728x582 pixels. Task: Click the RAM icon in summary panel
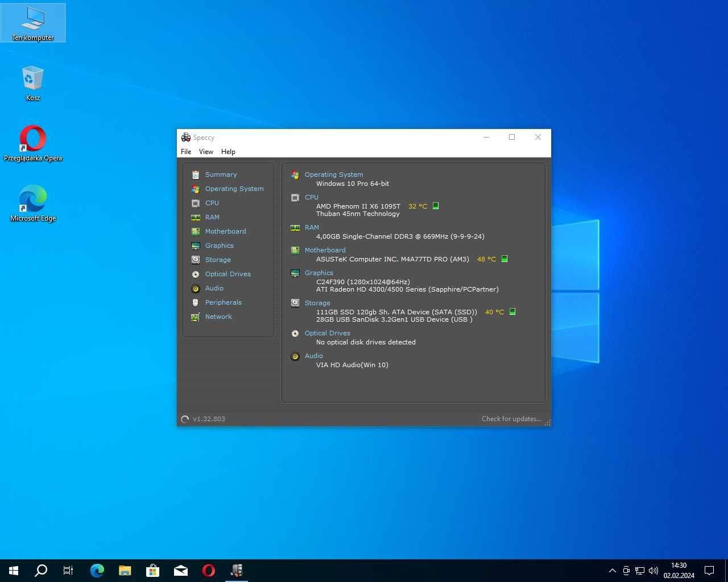pos(295,228)
